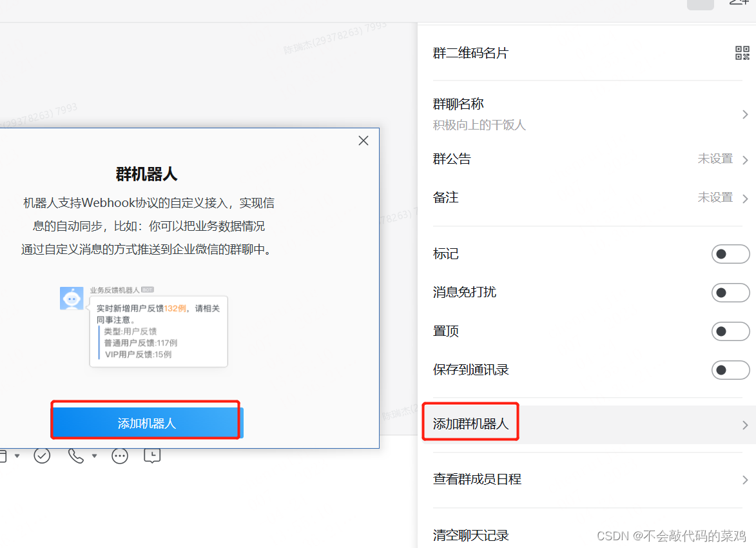
Task: Click group name 积极向上的干饭人
Action: pos(479,125)
